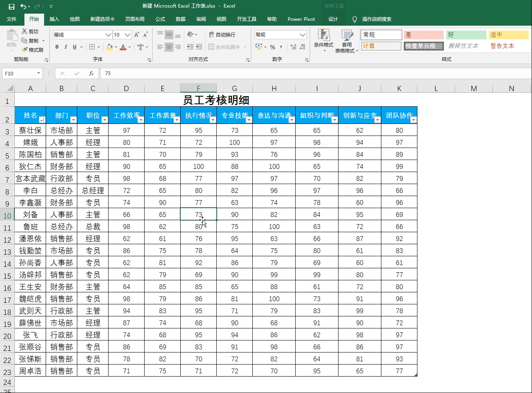This screenshot has height=393, width=532.
Task: Open filter dropdown for 部门 column
Action: pos(73,120)
